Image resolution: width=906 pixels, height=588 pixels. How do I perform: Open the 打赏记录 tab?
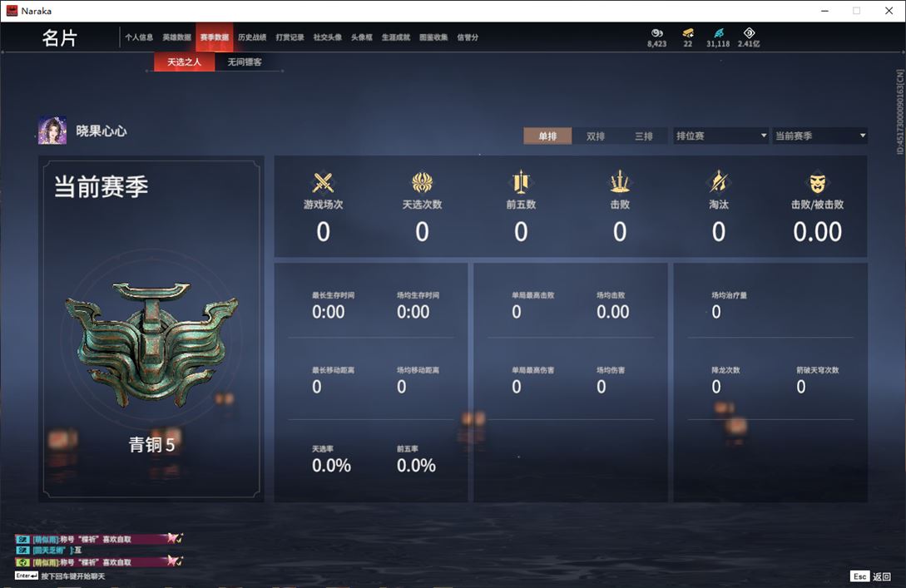coord(290,37)
